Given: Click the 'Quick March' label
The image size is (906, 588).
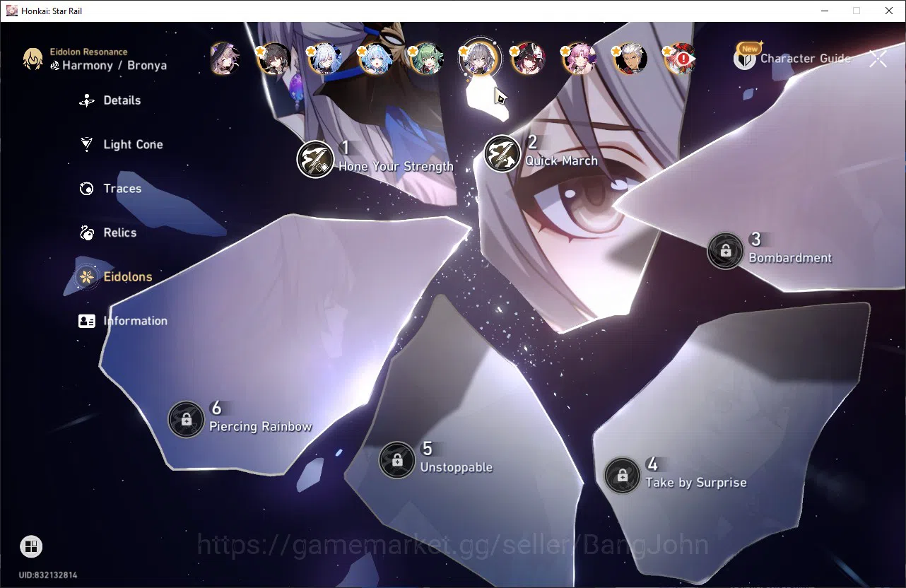Looking at the screenshot, I should [x=561, y=161].
